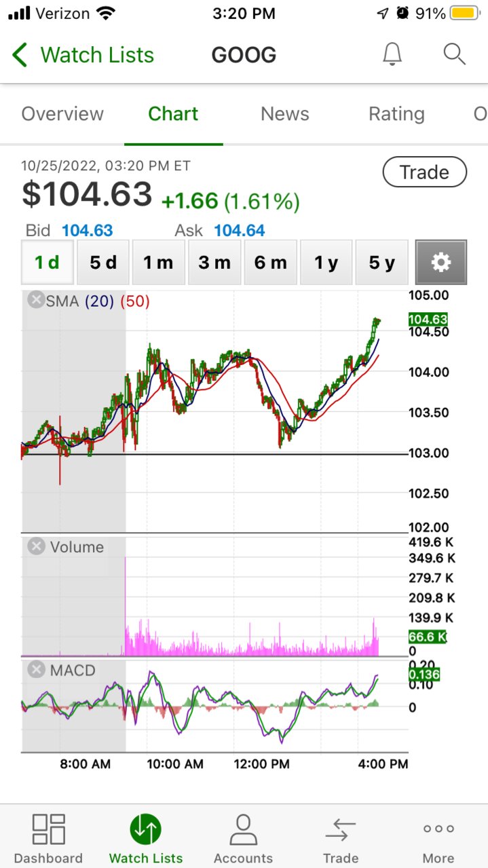The image size is (488, 868).
Task: Select the 1 m chart range
Action: pos(159,262)
